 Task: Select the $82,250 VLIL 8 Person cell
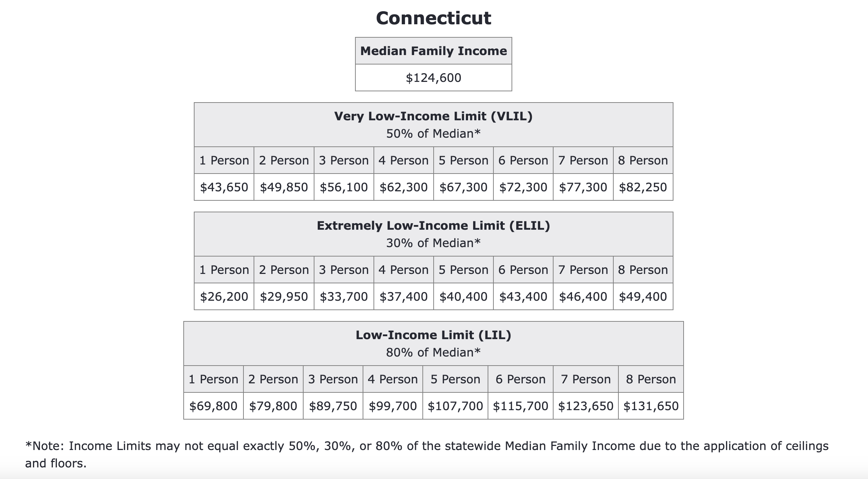[x=643, y=187]
